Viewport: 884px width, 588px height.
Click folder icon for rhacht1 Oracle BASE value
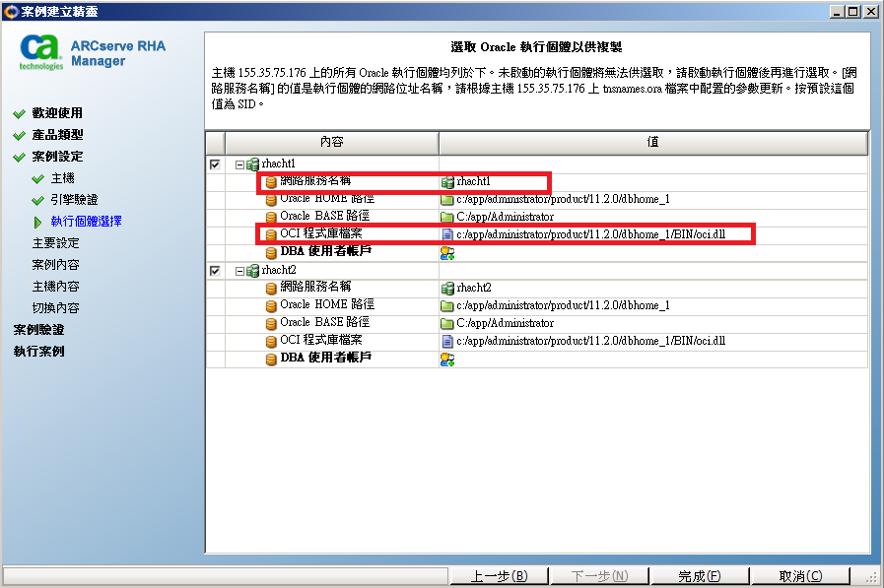click(x=447, y=217)
